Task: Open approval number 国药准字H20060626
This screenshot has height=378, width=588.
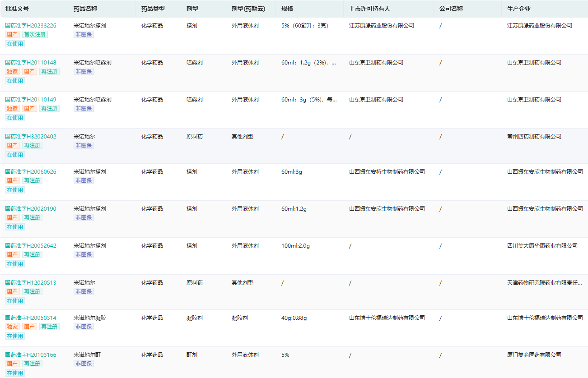Action: coord(31,172)
